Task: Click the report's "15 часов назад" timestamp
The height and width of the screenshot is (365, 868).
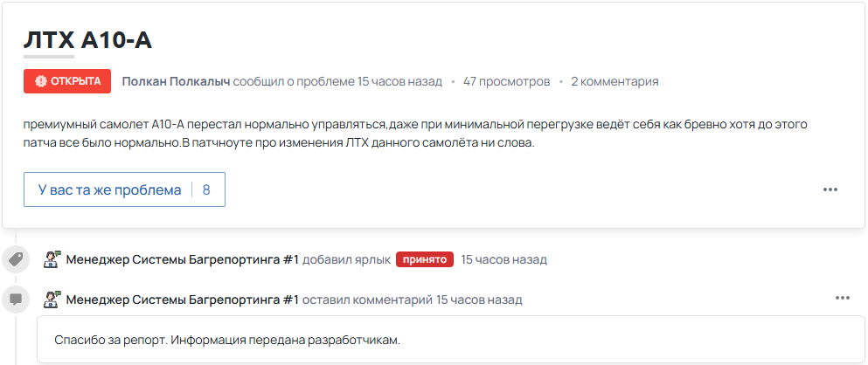Action: [x=399, y=81]
